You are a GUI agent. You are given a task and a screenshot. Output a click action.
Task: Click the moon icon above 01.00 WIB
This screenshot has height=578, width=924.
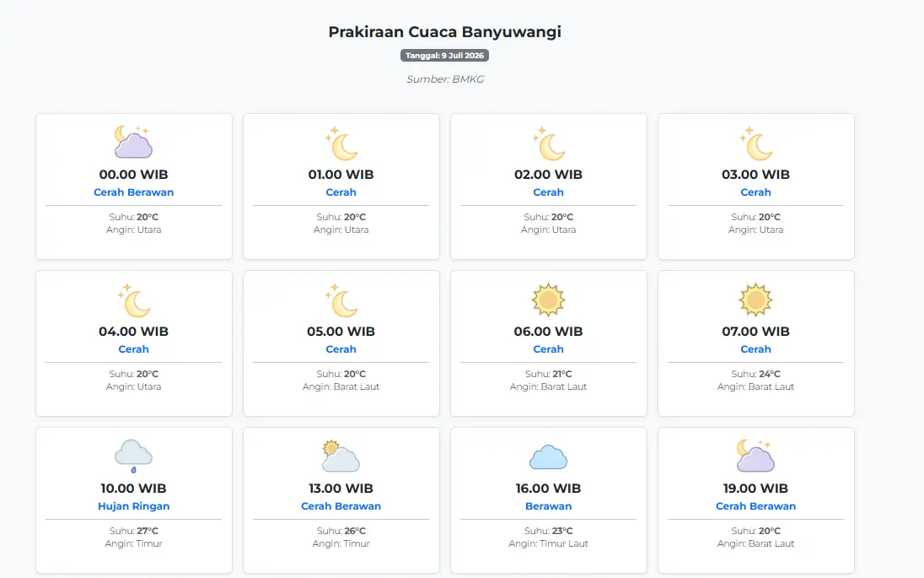point(341,143)
